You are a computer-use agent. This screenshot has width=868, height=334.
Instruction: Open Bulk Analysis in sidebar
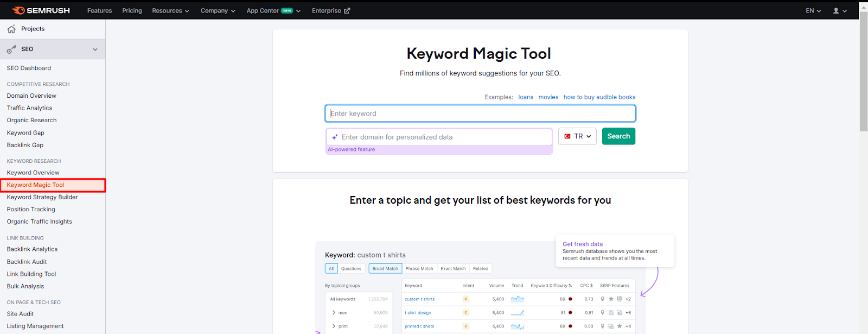[25, 286]
